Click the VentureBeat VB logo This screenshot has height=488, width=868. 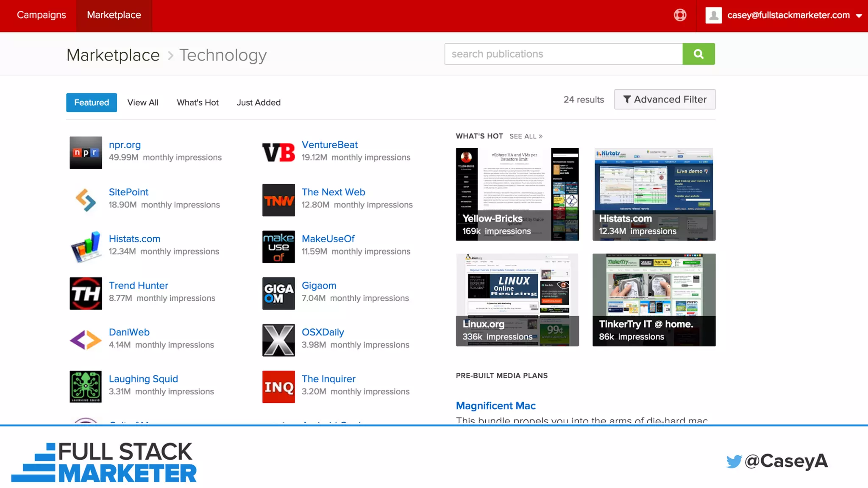coord(278,152)
